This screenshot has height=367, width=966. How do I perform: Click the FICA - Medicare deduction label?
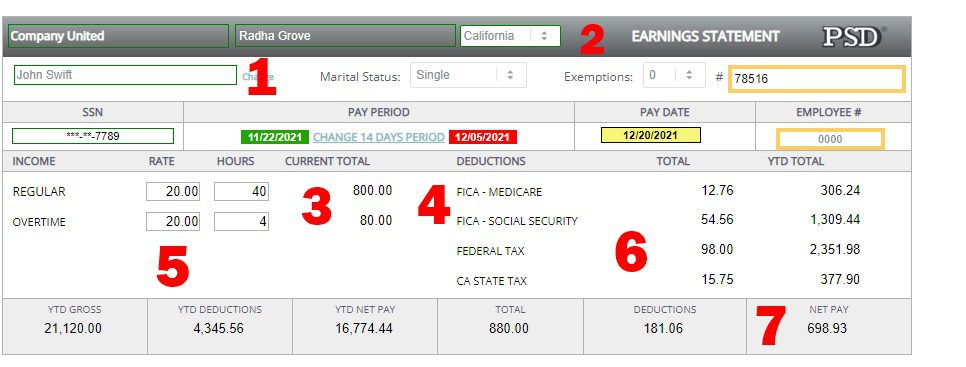point(499,192)
